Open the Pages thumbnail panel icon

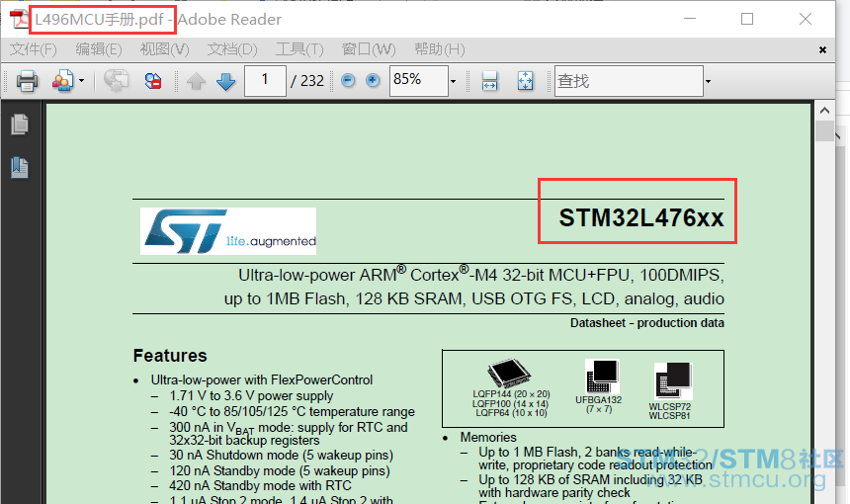click(20, 125)
